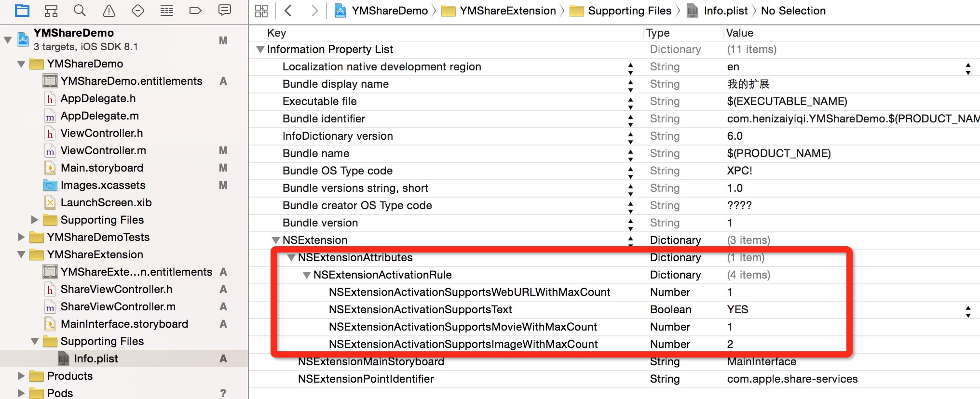This screenshot has width=980, height=399.
Task: Open the Debug navigator lines icon
Action: pyautogui.click(x=167, y=10)
